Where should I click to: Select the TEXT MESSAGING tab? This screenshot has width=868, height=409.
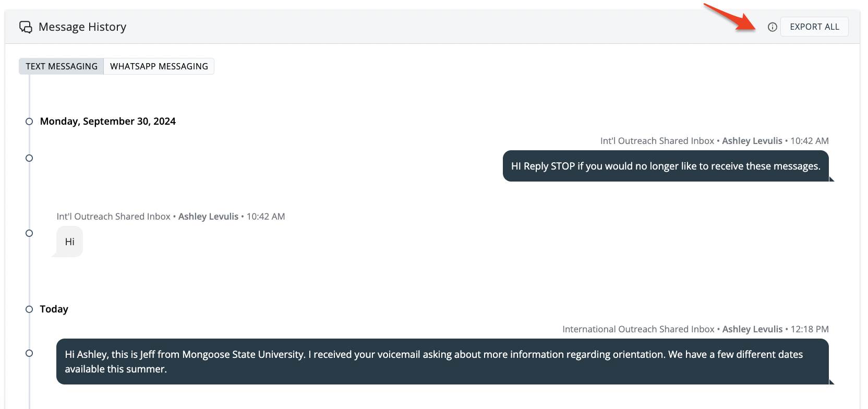pyautogui.click(x=62, y=66)
